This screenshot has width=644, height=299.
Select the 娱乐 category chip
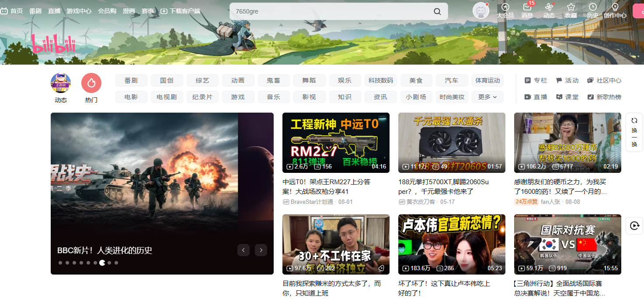click(345, 80)
